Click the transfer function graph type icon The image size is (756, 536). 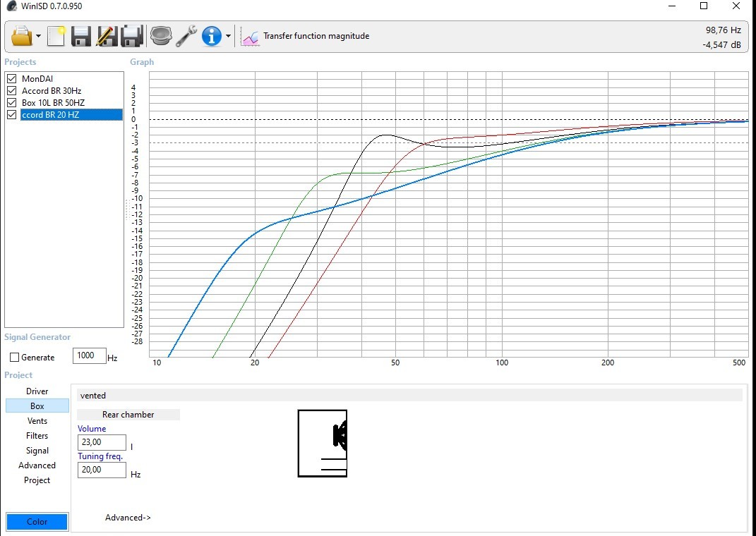point(250,37)
